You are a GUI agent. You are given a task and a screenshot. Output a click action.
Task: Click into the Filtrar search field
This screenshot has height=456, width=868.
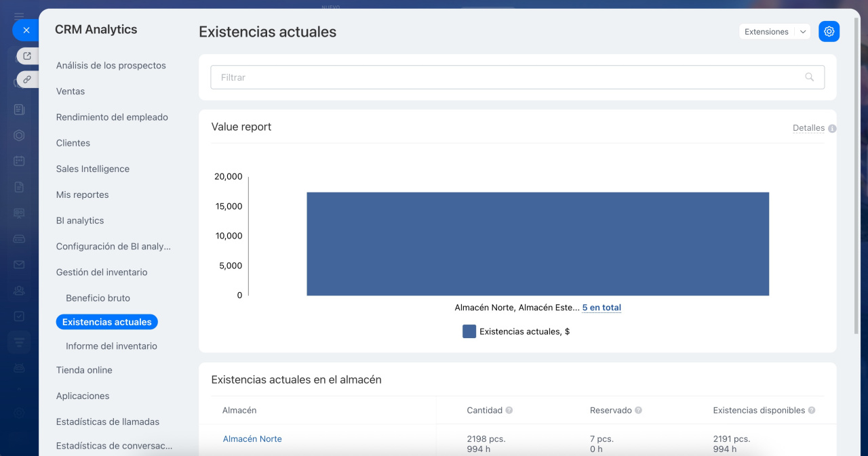tap(509, 77)
